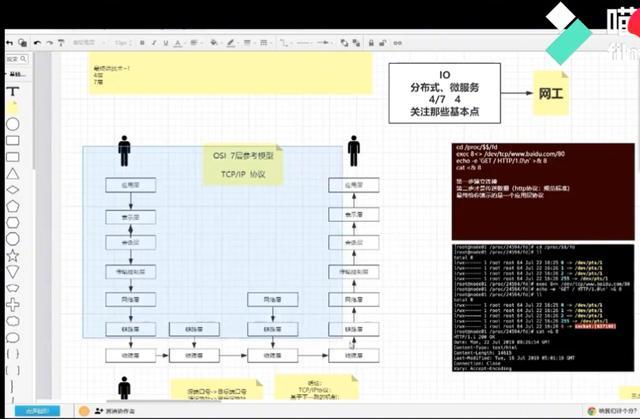Viewport: 640px width, 419px height.
Task: Click the Send to Back icon
Action: [x=356, y=43]
